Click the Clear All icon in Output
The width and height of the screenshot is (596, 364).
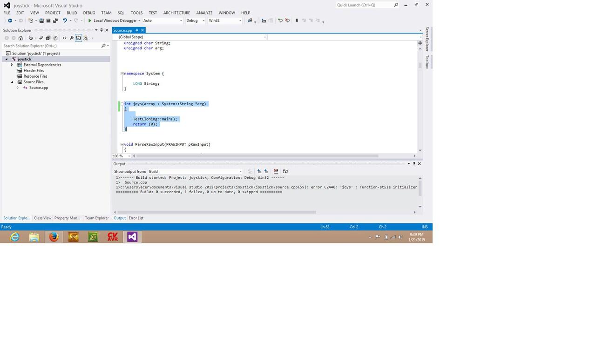point(276,171)
